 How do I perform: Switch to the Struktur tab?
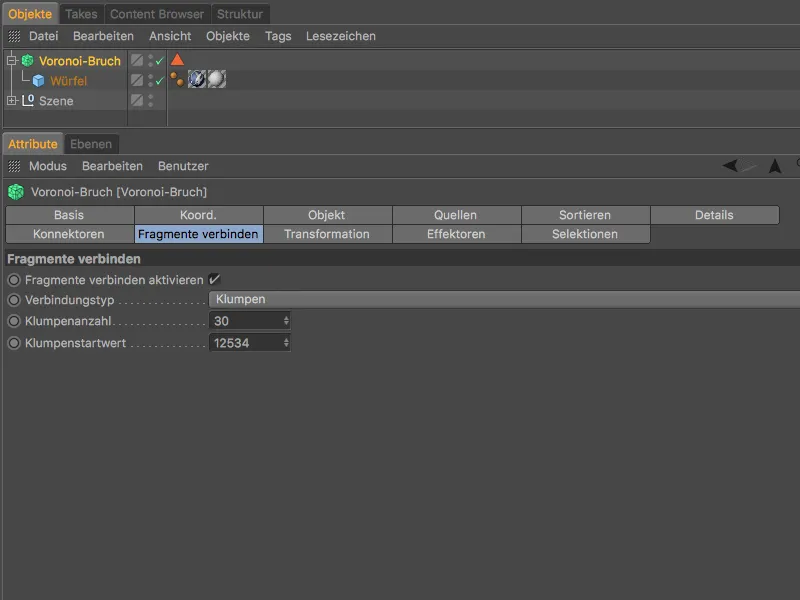pos(240,14)
